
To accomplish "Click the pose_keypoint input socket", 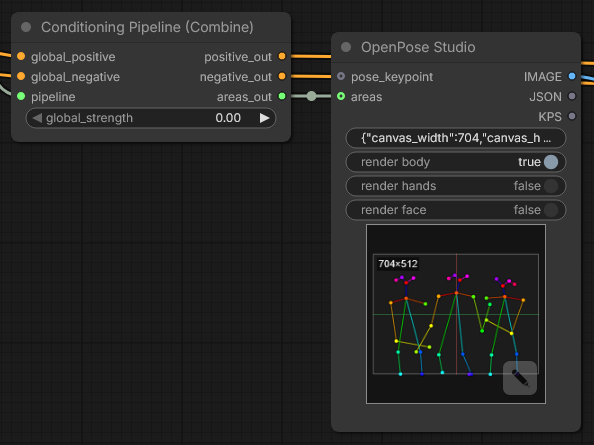I will [341, 76].
